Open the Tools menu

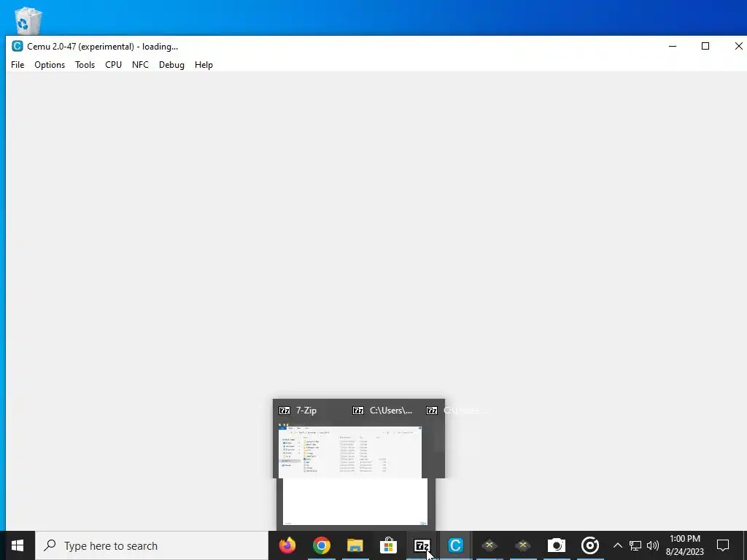85,65
